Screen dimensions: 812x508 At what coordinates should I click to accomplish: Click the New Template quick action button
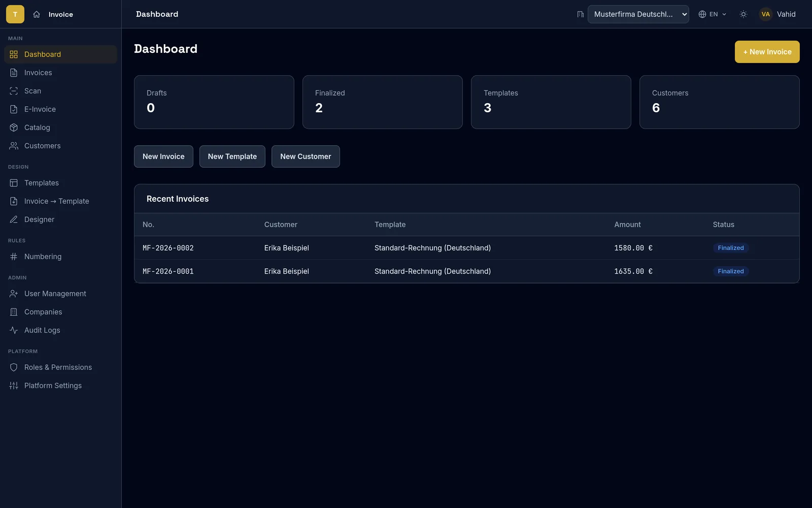pyautogui.click(x=232, y=156)
